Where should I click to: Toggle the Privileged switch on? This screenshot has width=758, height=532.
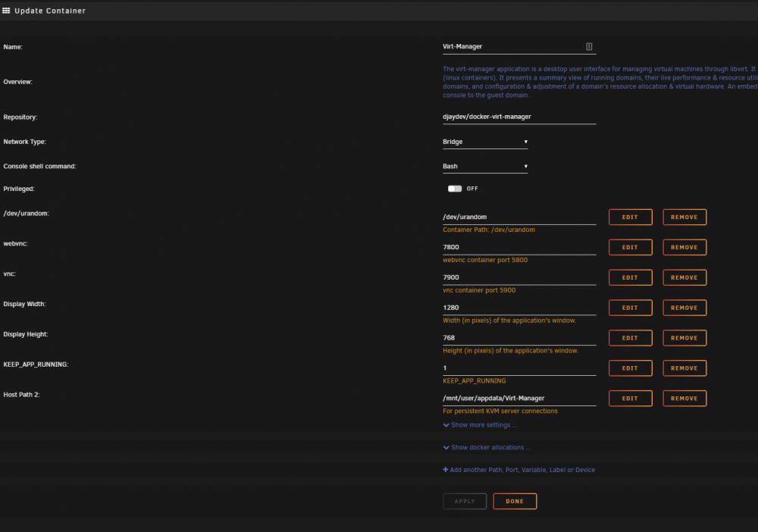454,189
